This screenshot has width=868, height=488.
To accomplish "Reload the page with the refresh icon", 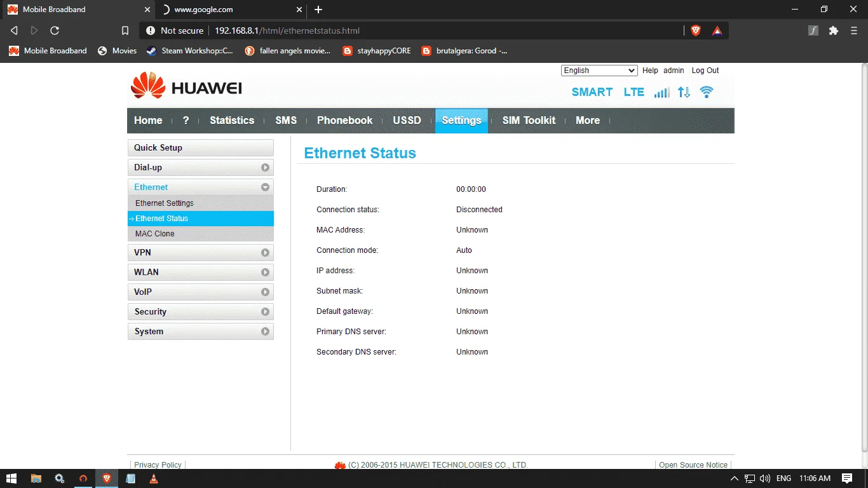I will [55, 30].
